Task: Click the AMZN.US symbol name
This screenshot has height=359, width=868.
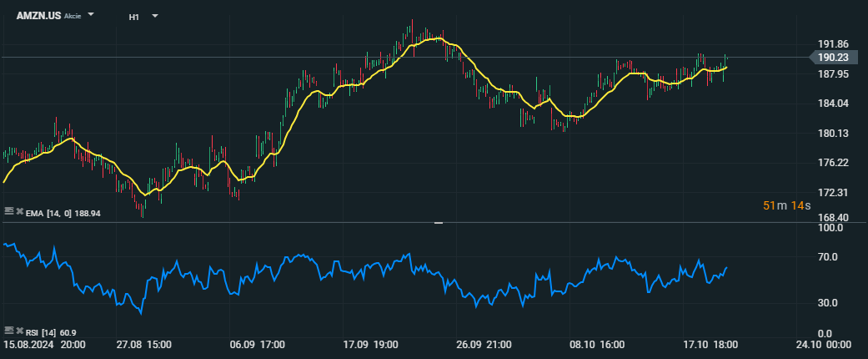Action: [x=38, y=16]
